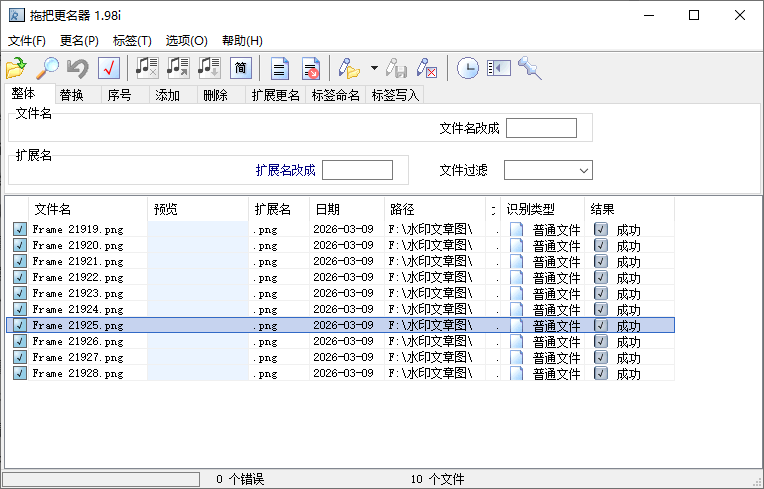Switch to the 标签写入 tab
Screen dimensions: 764x489
point(395,95)
